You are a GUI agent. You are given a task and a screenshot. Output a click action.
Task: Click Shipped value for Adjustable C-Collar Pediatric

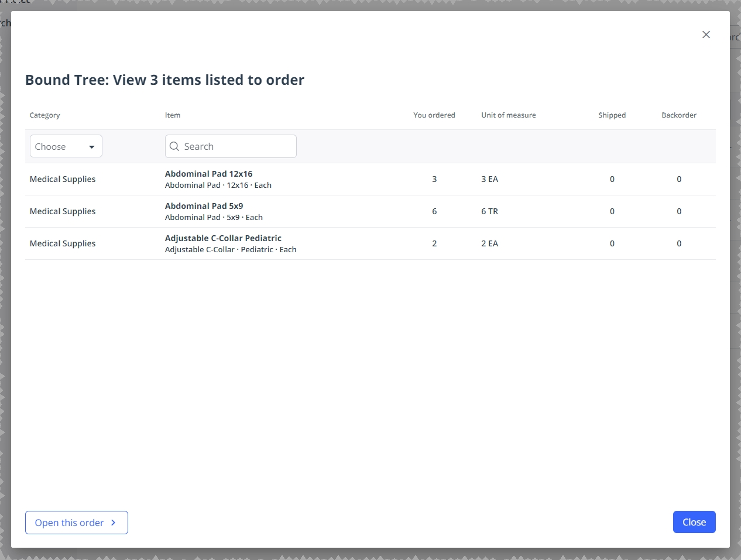[x=612, y=243]
